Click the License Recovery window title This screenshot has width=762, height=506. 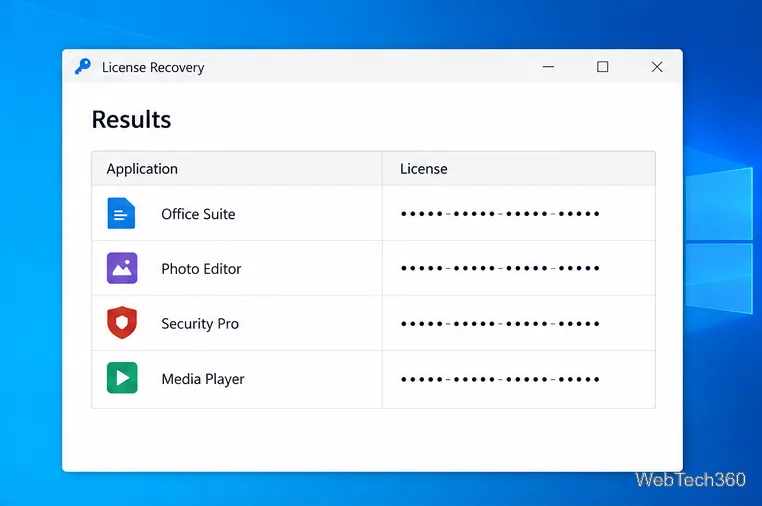153,67
